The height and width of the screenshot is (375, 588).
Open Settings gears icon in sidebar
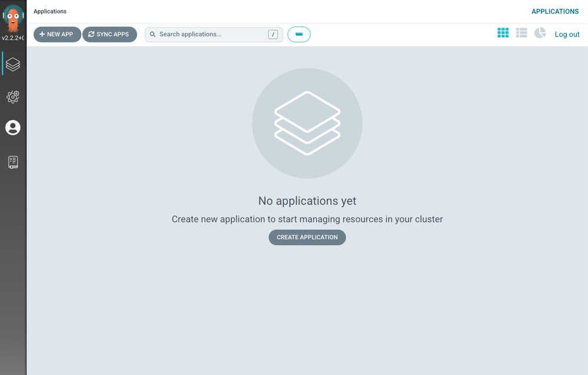tap(13, 97)
